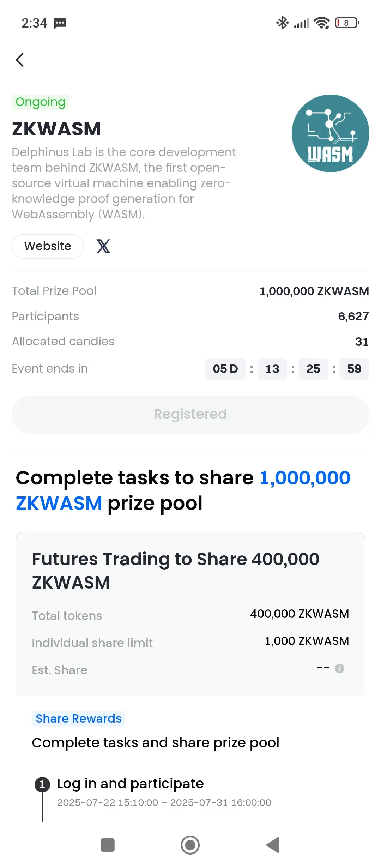Tap step 1 Log in and participate
This screenshot has height=868, width=381.
[x=131, y=784]
